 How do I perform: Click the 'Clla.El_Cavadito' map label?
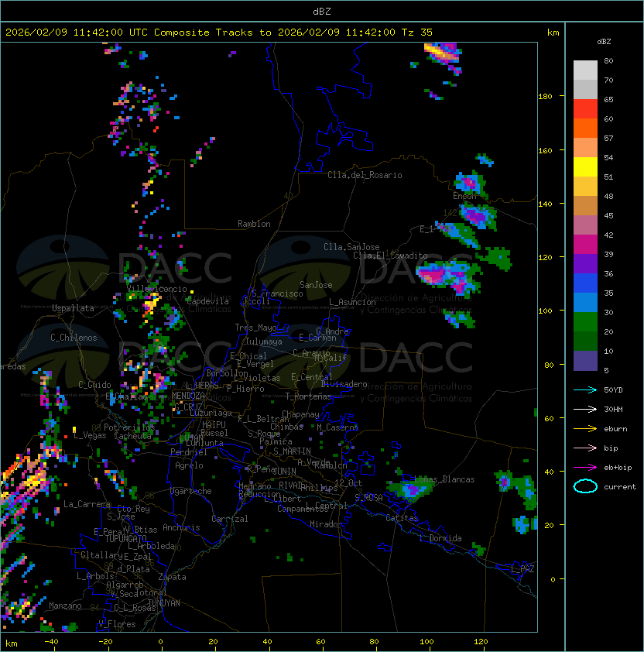pyautogui.click(x=390, y=256)
